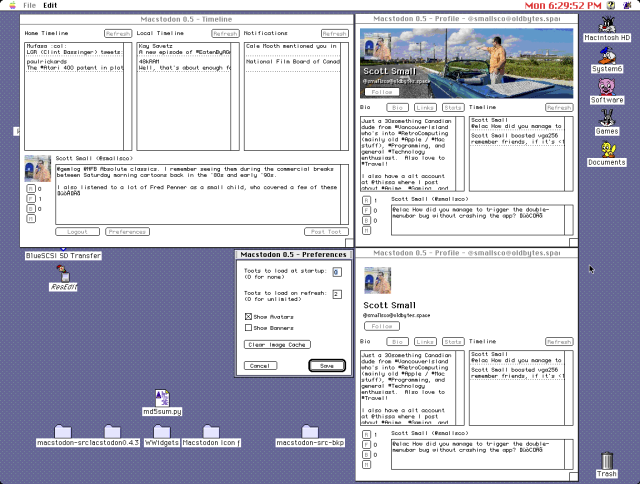This screenshot has width=640, height=484.
Task: Click the toots to load at startup field
Action: [x=337, y=270]
